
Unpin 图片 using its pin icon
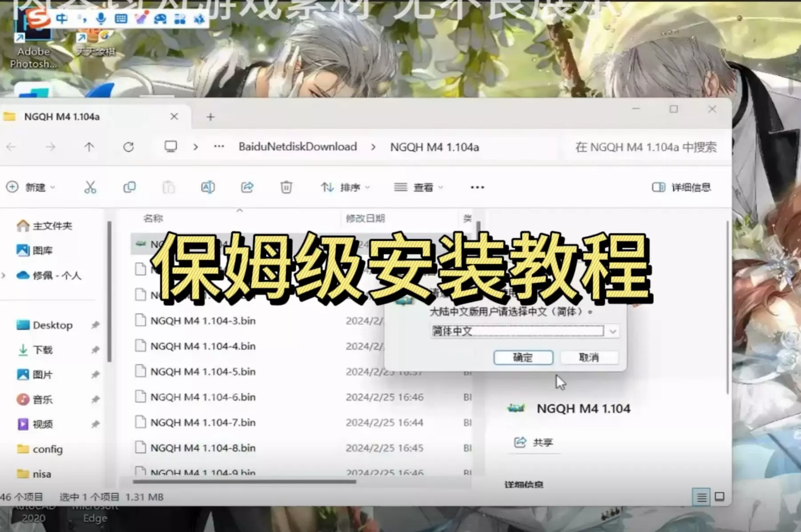(95, 375)
